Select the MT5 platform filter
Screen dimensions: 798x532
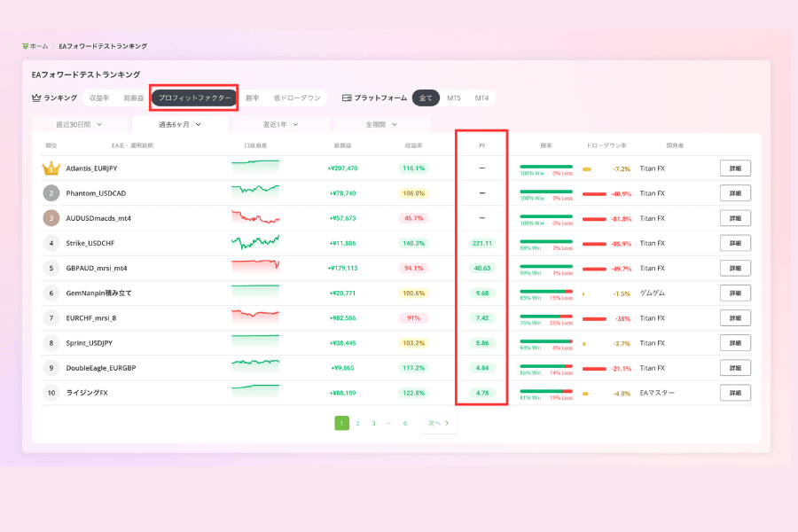(453, 98)
